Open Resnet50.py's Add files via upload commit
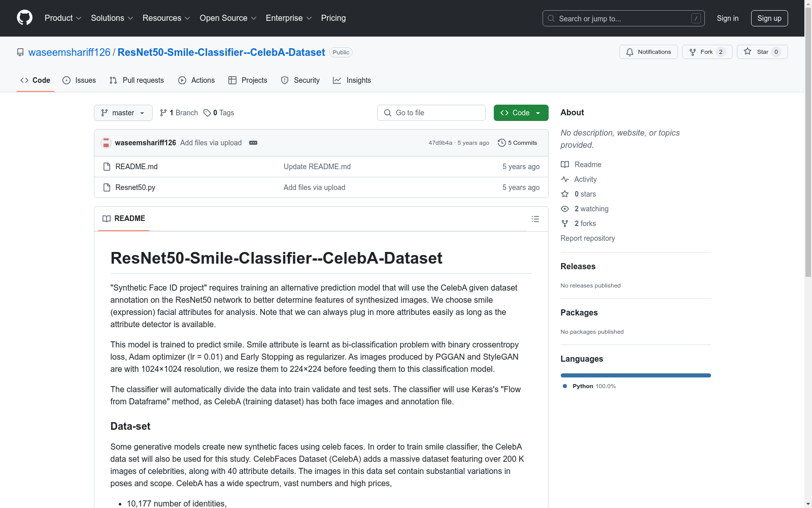The image size is (812, 508). (x=315, y=187)
